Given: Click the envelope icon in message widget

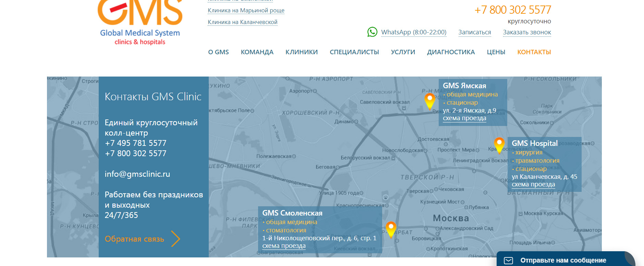Looking at the screenshot, I should 509,261.
